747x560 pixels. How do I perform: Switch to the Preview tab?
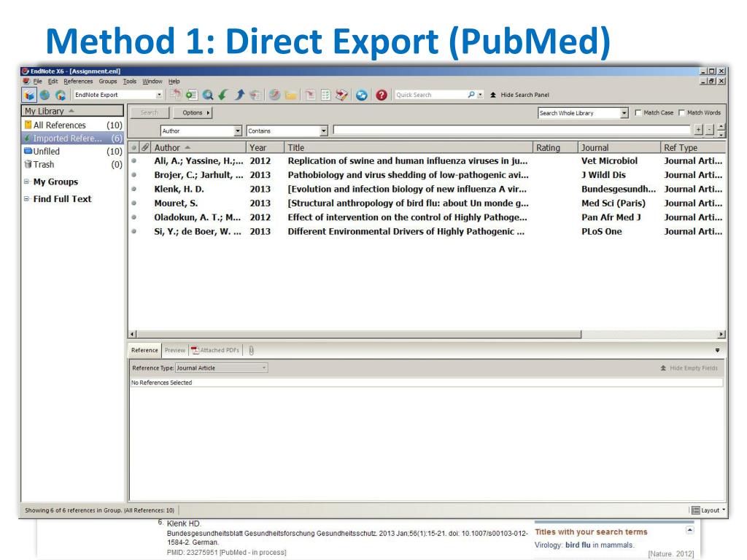[x=175, y=350]
